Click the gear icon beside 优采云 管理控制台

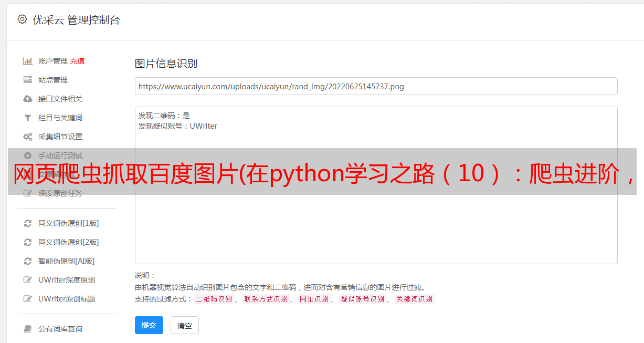pos(22,19)
